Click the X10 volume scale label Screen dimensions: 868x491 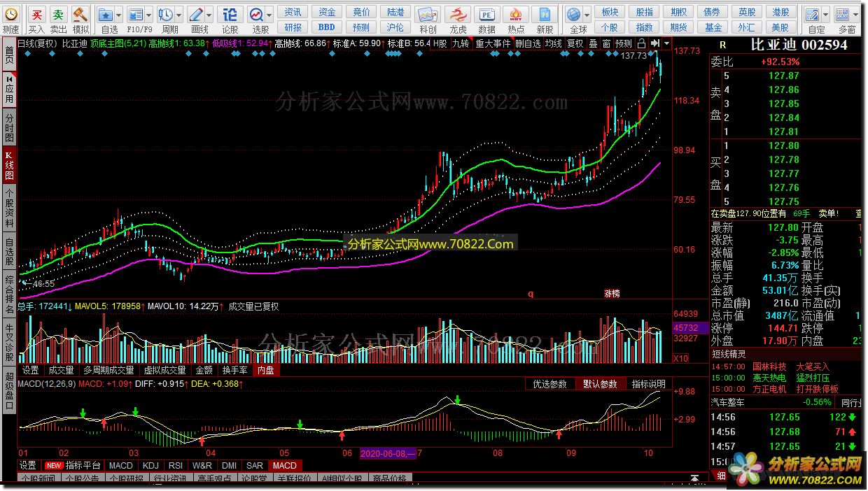pyautogui.click(x=680, y=359)
